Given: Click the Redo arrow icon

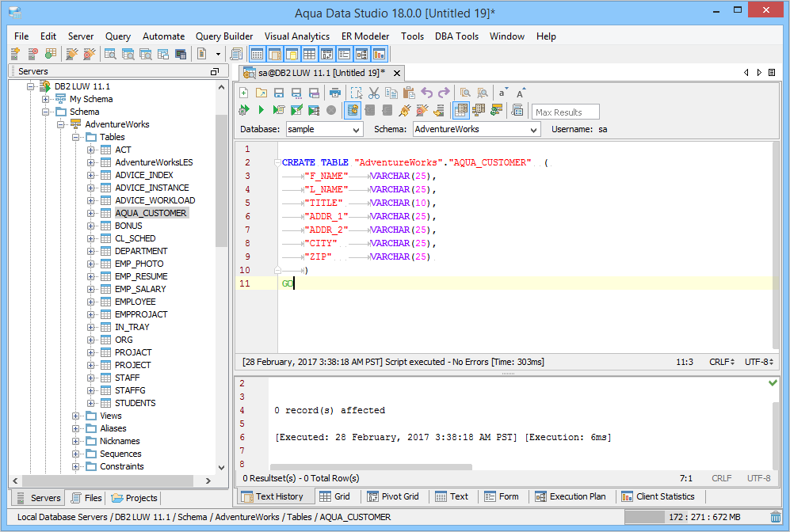Looking at the screenshot, I should (445, 93).
